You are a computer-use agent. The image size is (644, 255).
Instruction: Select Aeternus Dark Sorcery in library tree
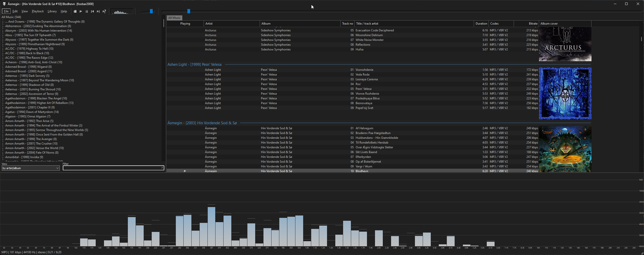(27, 76)
